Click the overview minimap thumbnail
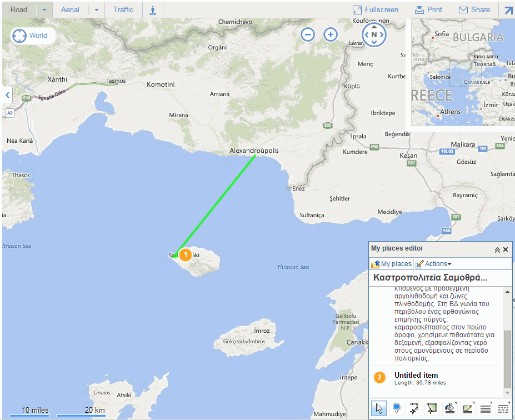The image size is (515, 420). (463, 72)
